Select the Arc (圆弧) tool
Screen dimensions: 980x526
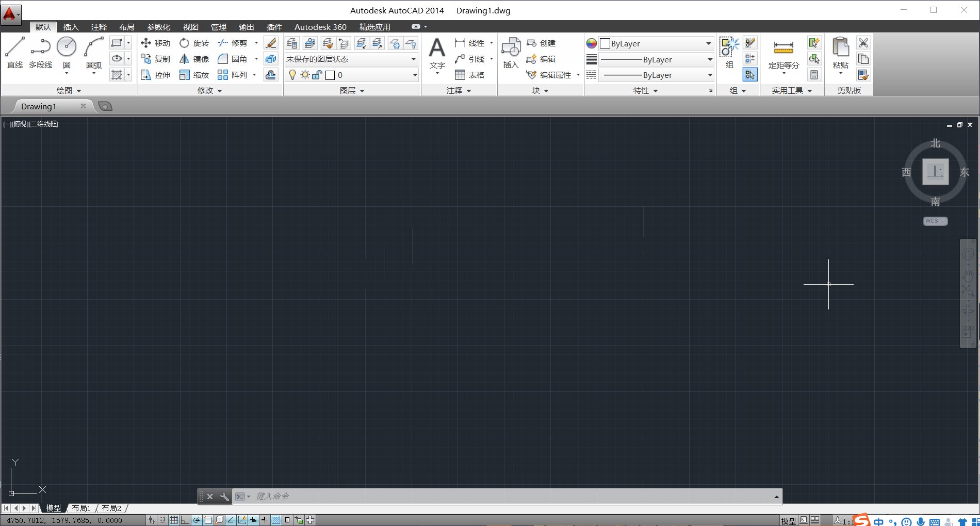point(94,53)
